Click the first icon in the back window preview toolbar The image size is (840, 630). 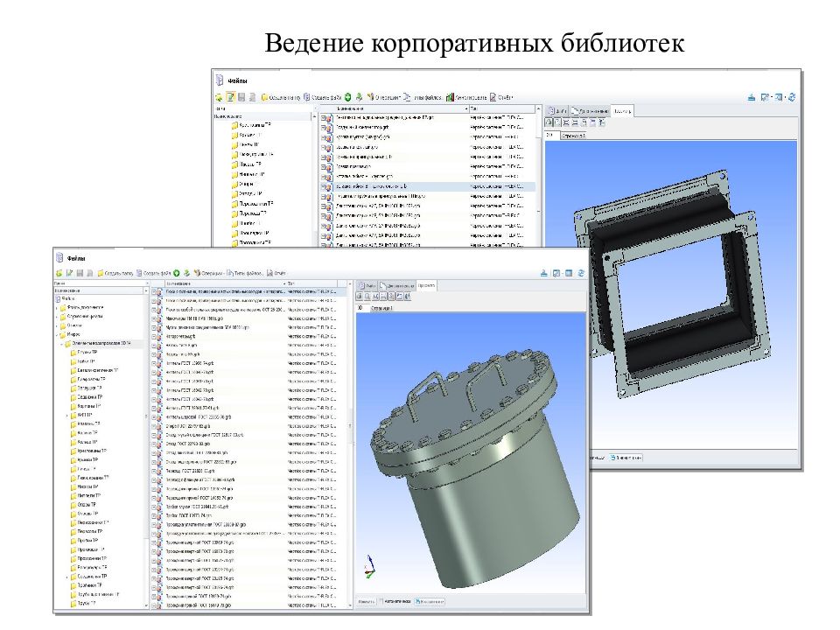tap(549, 122)
